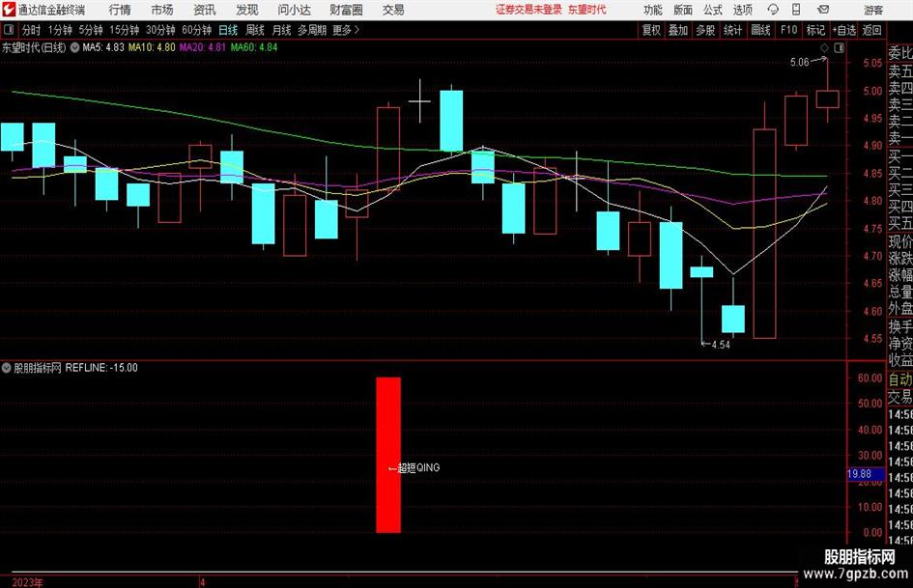
Task: Click 游客 guest account label
Action: click(873, 10)
